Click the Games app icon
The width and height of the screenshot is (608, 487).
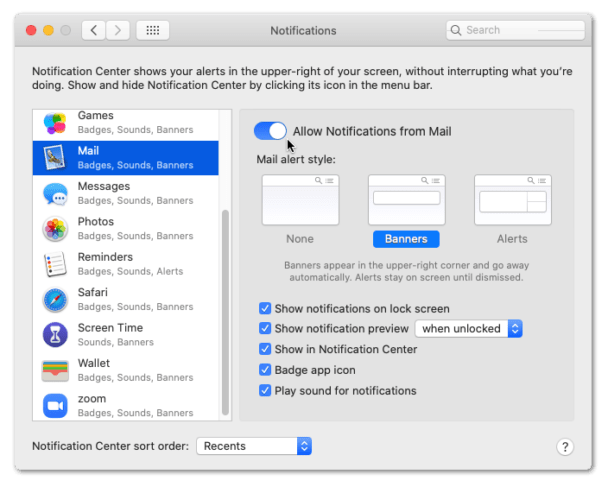[x=55, y=123]
